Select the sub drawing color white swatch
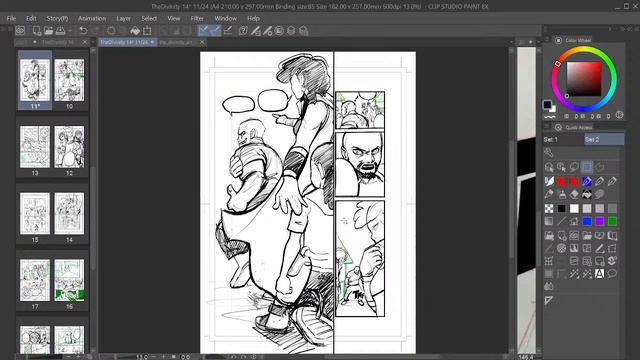Image resolution: width=640 pixels, height=360 pixels. coord(552,109)
